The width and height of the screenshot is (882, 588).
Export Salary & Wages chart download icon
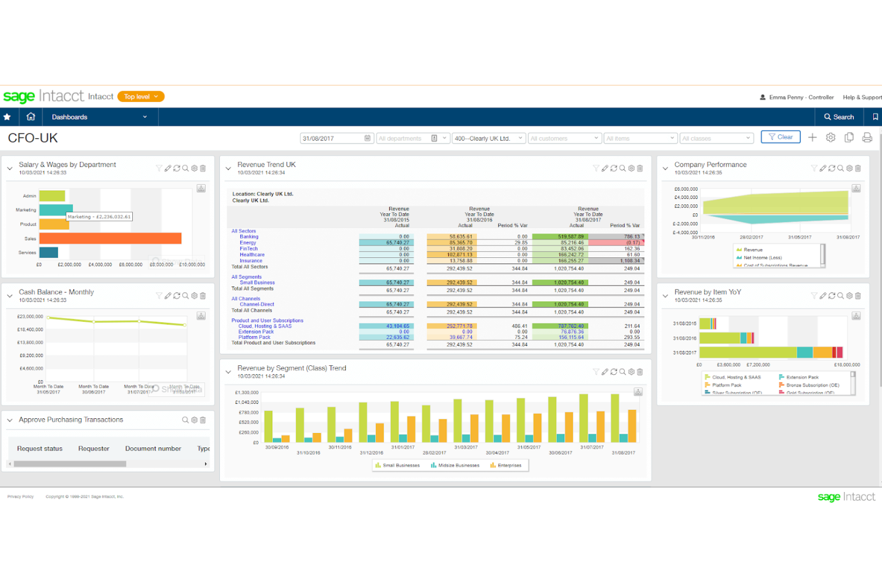pos(201,188)
